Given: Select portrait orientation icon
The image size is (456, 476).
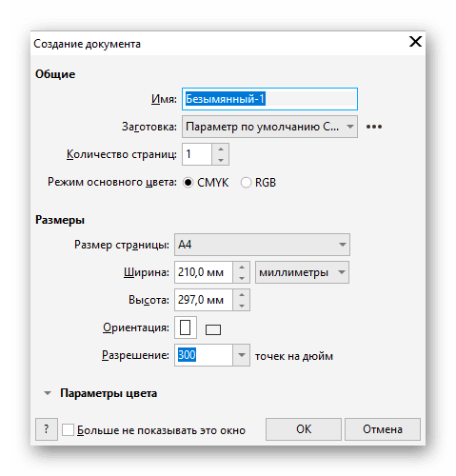Looking at the screenshot, I should [x=186, y=327].
